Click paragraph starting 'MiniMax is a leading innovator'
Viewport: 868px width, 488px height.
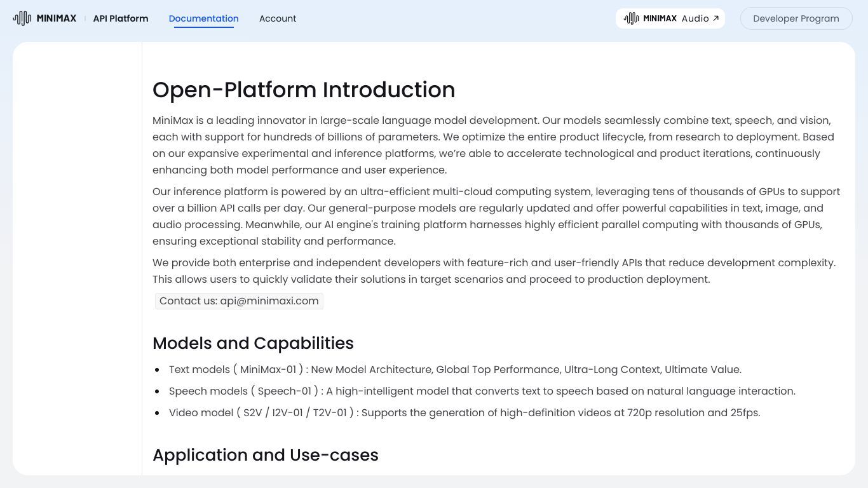493,145
